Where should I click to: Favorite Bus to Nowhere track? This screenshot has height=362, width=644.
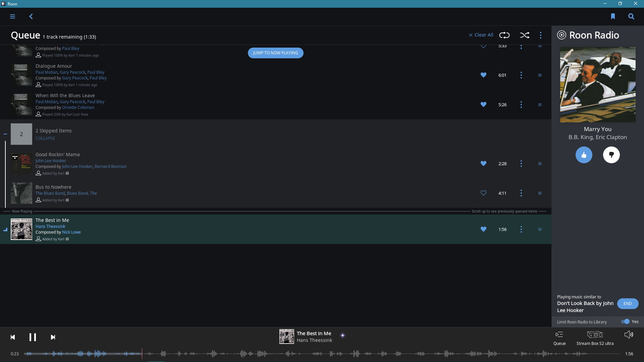(483, 193)
